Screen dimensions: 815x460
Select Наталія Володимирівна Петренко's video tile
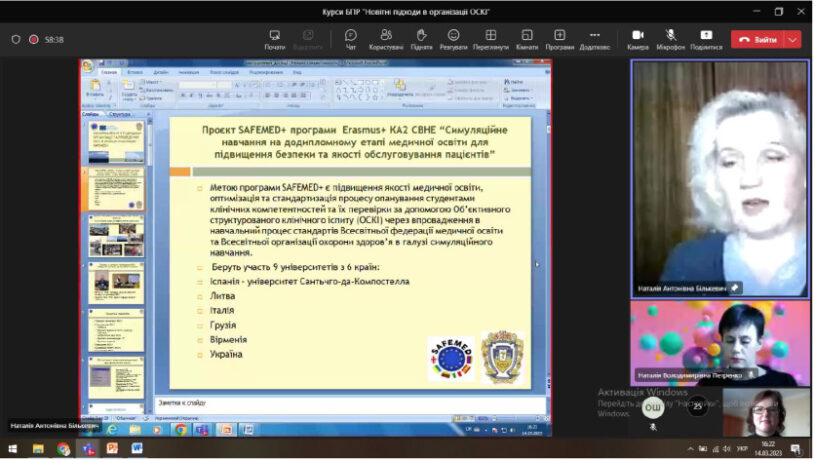point(719,341)
